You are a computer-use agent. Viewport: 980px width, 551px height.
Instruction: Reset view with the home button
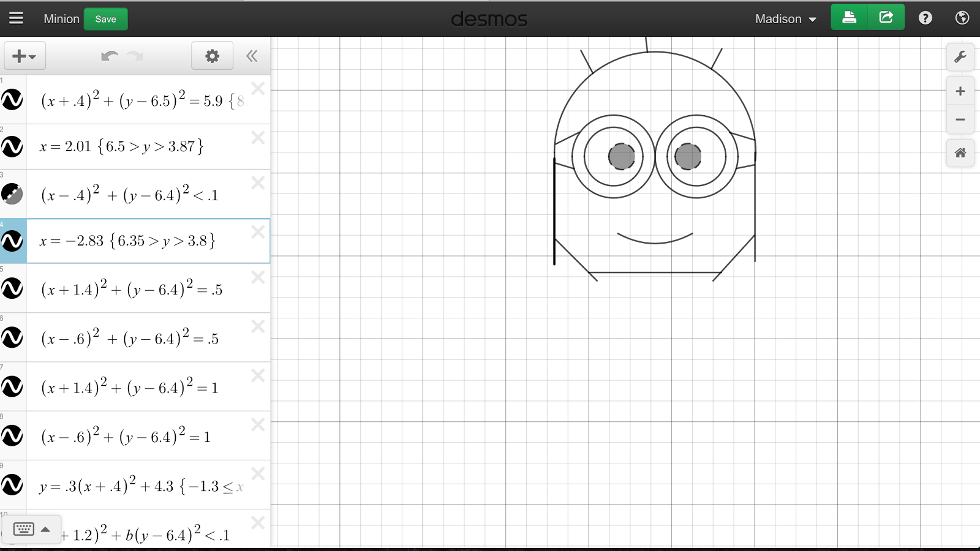[960, 152]
